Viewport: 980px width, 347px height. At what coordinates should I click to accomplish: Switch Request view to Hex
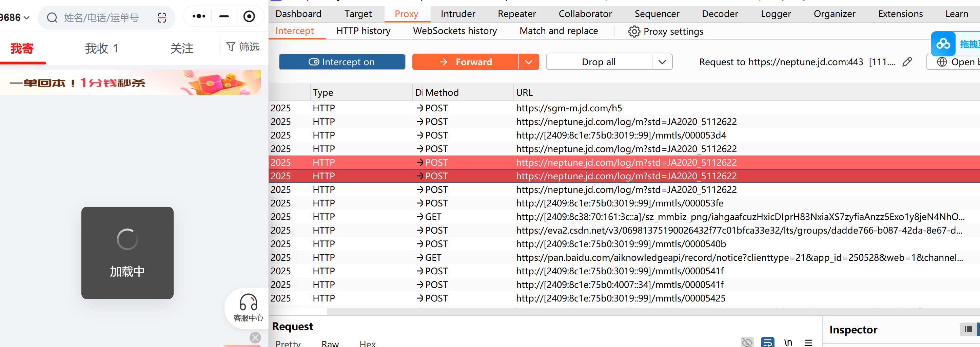coord(368,343)
